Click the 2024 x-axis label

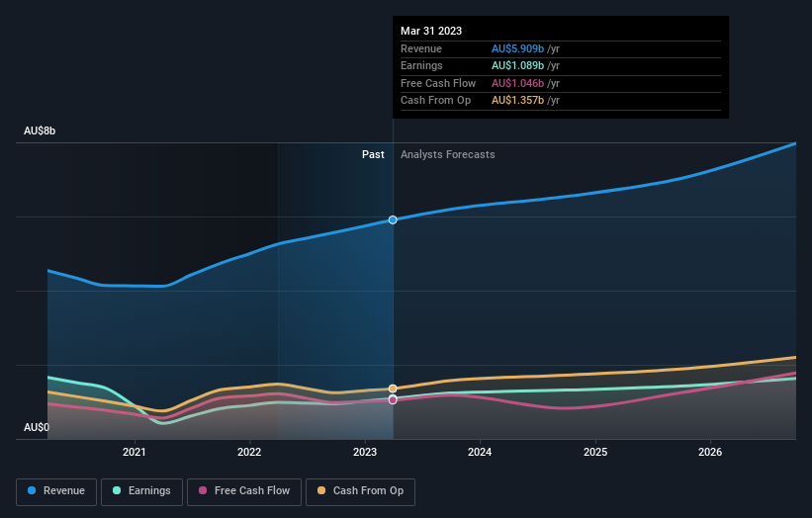coord(480,452)
